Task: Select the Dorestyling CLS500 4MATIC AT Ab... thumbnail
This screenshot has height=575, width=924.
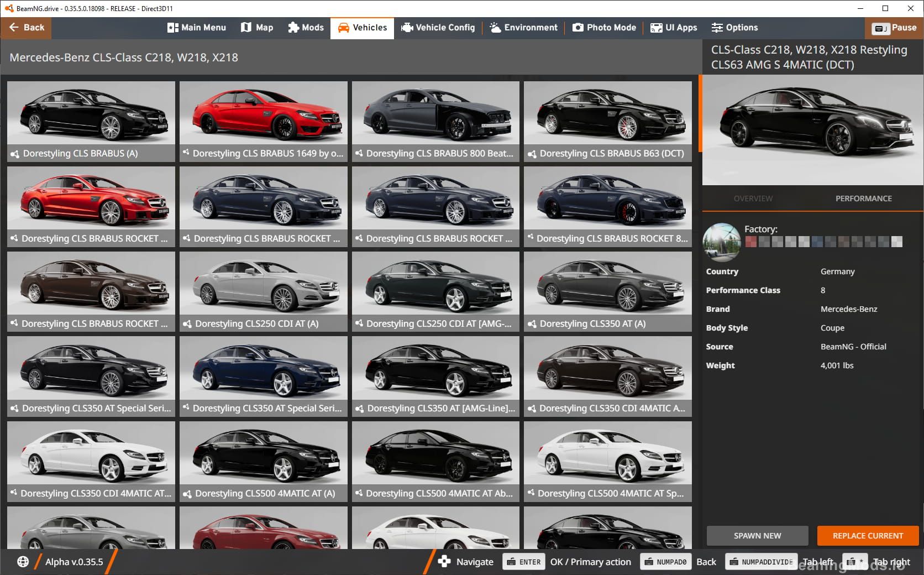Action: point(435,462)
